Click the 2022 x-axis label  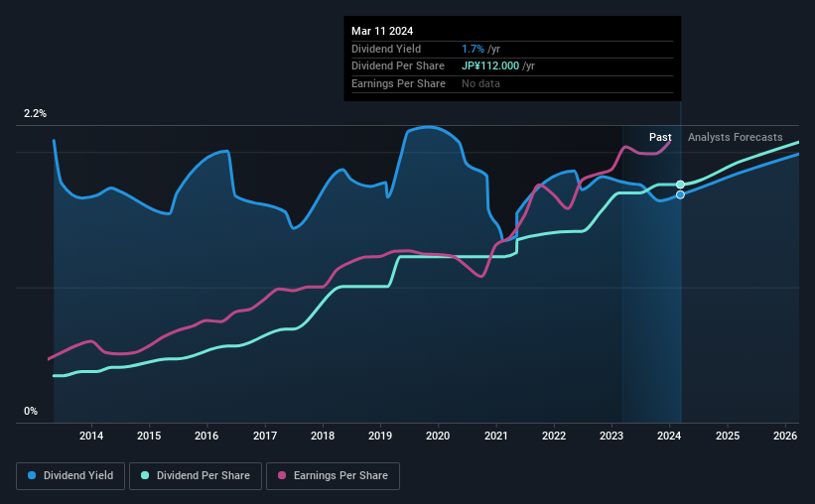(x=554, y=436)
